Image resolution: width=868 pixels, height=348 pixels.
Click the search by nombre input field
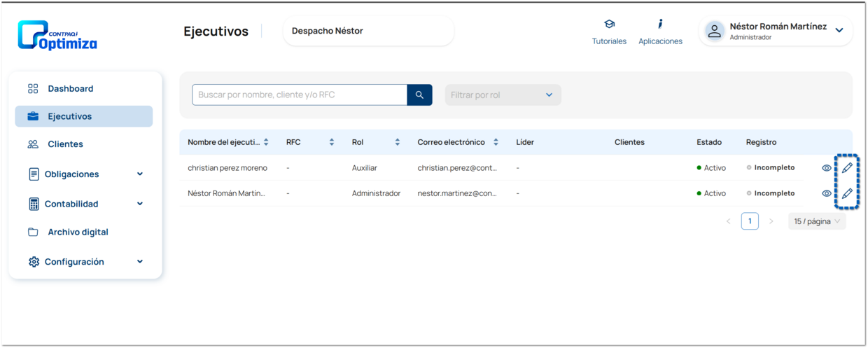click(x=299, y=95)
